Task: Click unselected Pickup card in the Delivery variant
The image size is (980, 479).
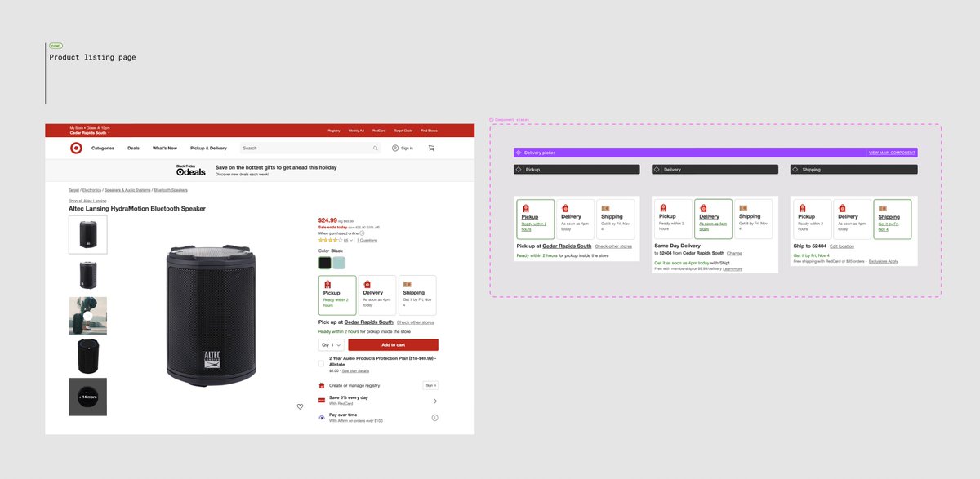Action: coord(674,219)
